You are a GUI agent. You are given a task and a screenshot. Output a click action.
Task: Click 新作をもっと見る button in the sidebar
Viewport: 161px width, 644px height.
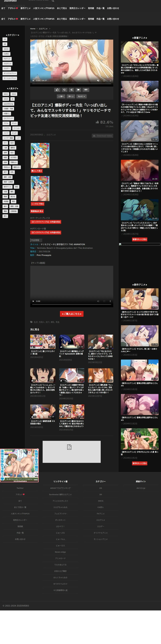pos(140,463)
